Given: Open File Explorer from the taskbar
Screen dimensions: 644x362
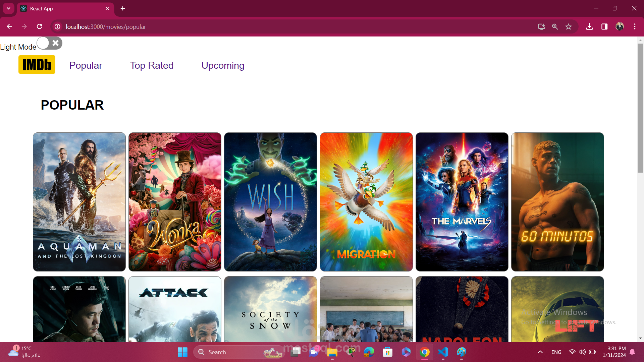Looking at the screenshot, I should 332,352.
